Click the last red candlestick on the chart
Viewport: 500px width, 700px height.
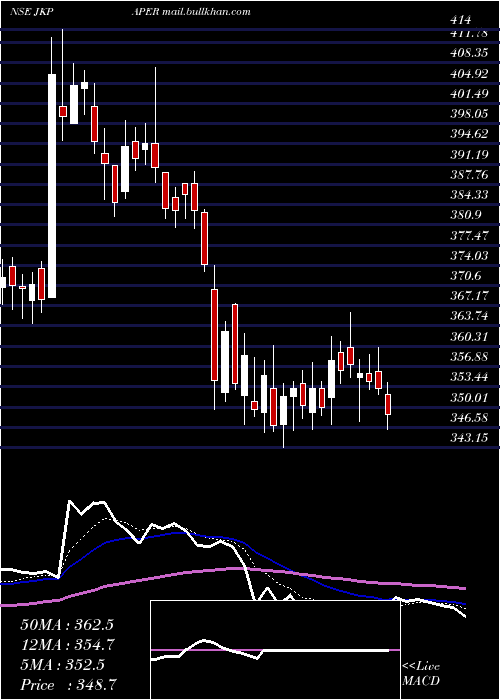click(388, 404)
